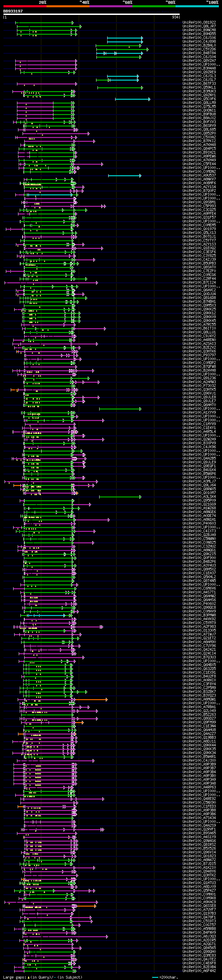The height and width of the screenshot is (980, 222).
Task: Select label UniRef100_A9KAC9
Action: tap(199, 902)
